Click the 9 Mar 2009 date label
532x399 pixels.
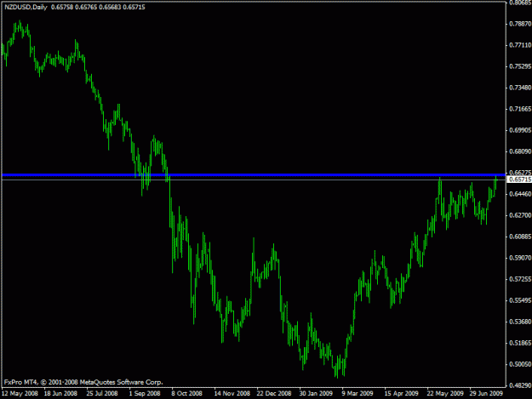click(358, 394)
